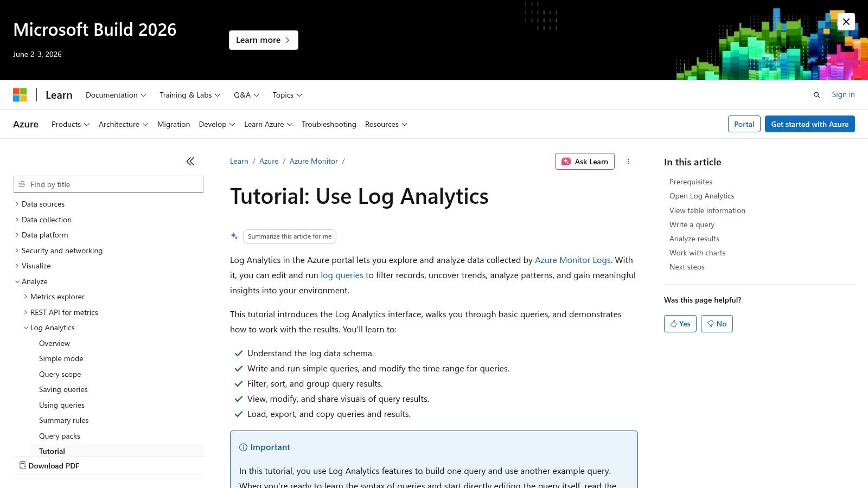Click the filter icon inside Find by title
This screenshot has height=488, width=868.
tap(22, 184)
